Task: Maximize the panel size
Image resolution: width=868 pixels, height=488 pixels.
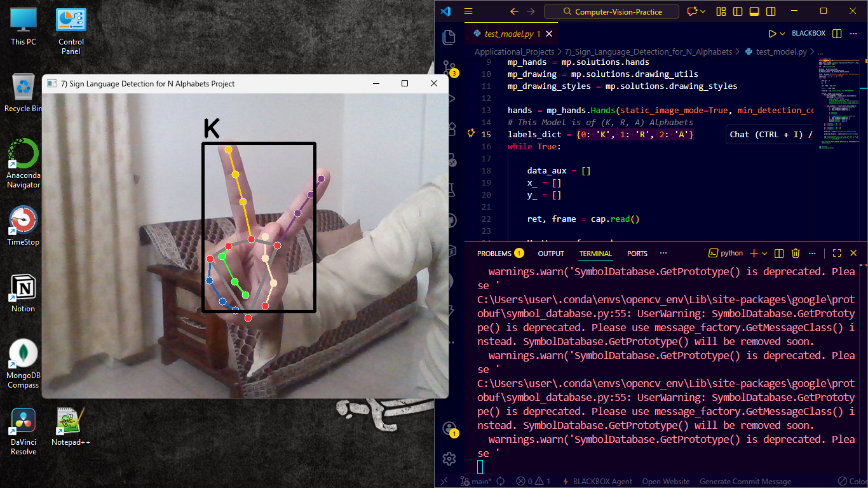Action: click(x=837, y=253)
